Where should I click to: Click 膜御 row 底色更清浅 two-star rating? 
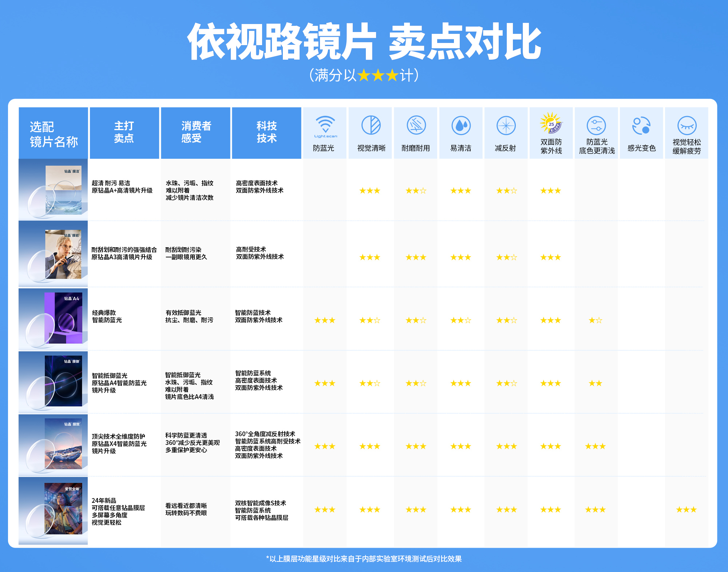[596, 383]
